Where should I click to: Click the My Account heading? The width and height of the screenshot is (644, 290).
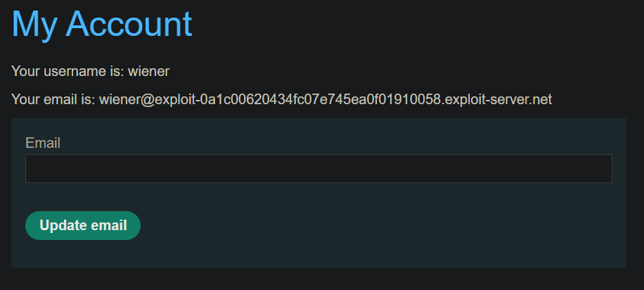pos(102,24)
